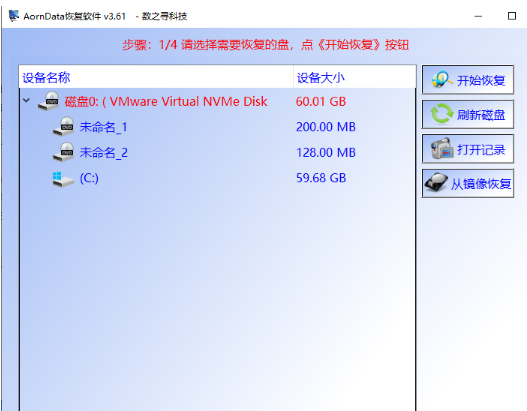Select the (C:) volume
The height and width of the screenshot is (411, 527).
tap(89, 178)
